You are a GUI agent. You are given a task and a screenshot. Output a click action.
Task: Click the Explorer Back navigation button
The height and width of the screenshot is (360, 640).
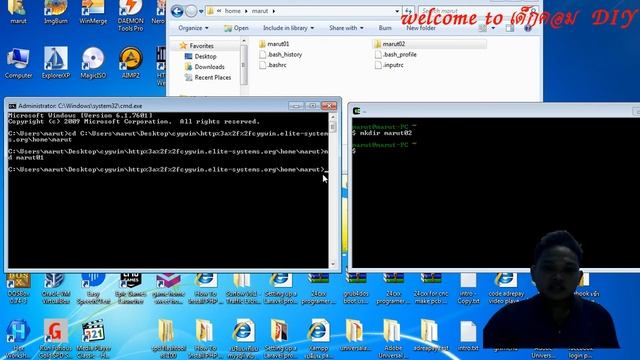click(x=177, y=11)
